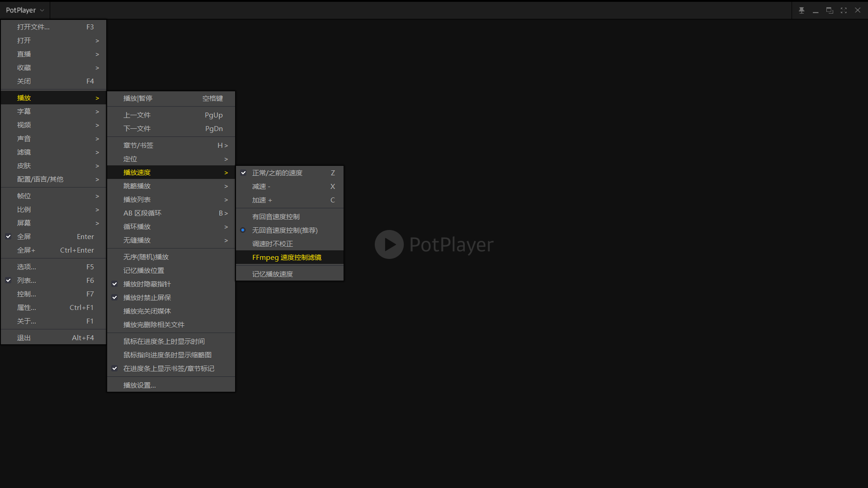Expand the 滤镜 submenu
The image size is (868, 488).
point(54,152)
